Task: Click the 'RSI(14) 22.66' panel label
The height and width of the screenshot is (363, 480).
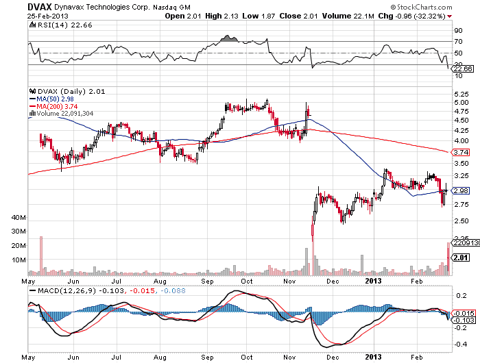Action: [65, 25]
